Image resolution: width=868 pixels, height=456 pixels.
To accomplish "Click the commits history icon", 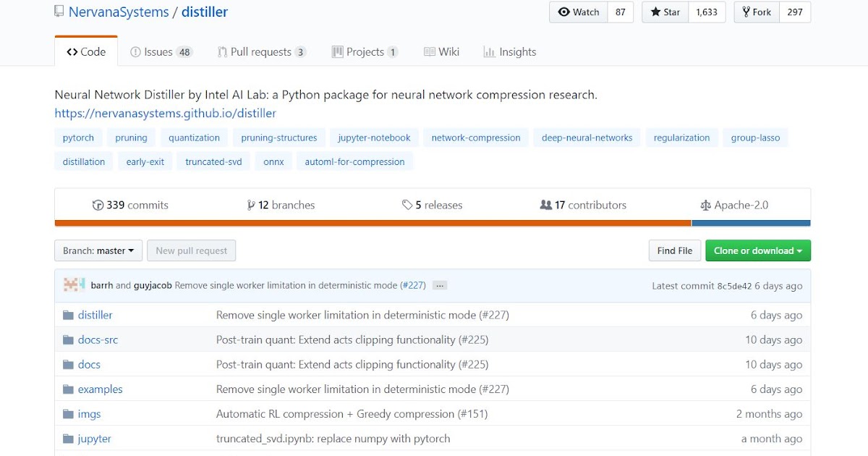I will coord(98,206).
